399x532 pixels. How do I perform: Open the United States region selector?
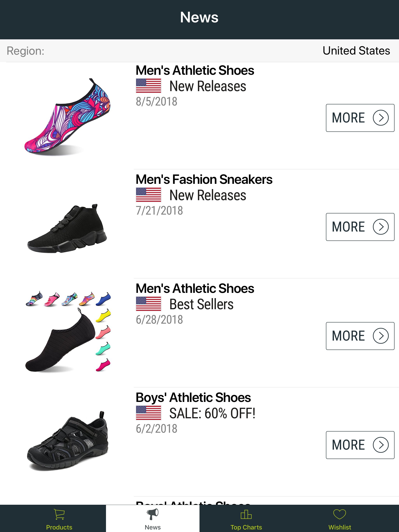pos(356,51)
